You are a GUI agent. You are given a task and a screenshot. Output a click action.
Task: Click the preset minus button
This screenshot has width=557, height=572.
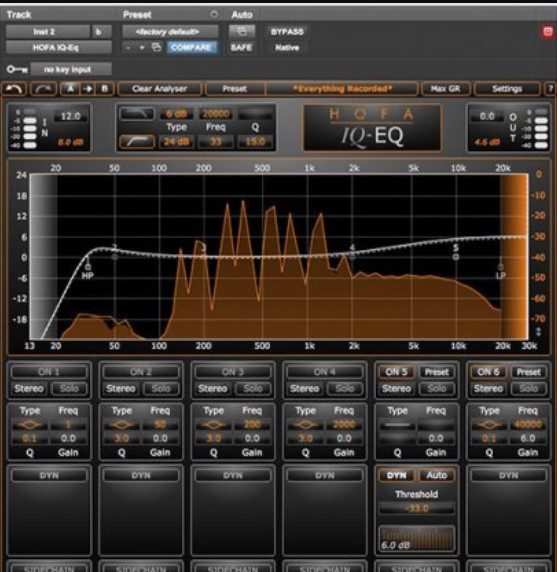(x=128, y=47)
